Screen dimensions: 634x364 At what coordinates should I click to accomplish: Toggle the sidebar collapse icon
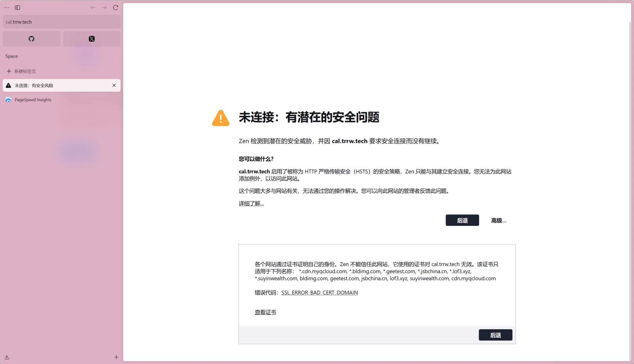click(18, 7)
